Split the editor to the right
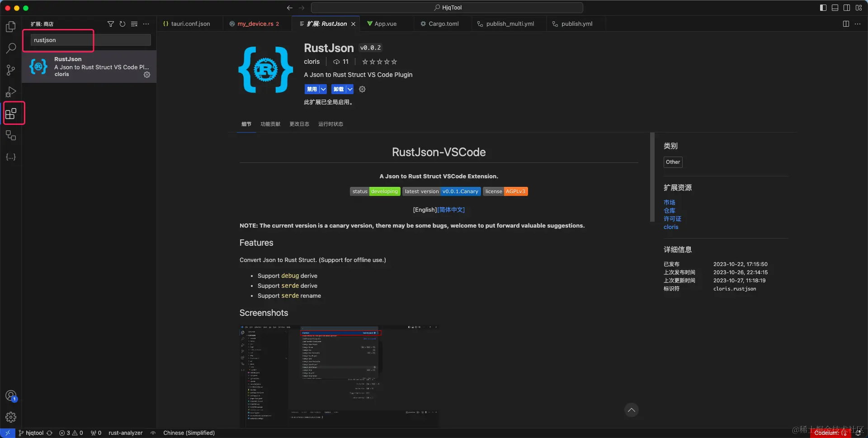868x438 pixels. 846,24
